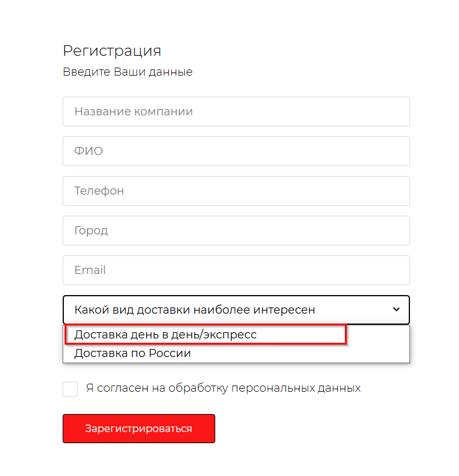
Task: Place cursor in the Email field
Action: click(x=236, y=270)
